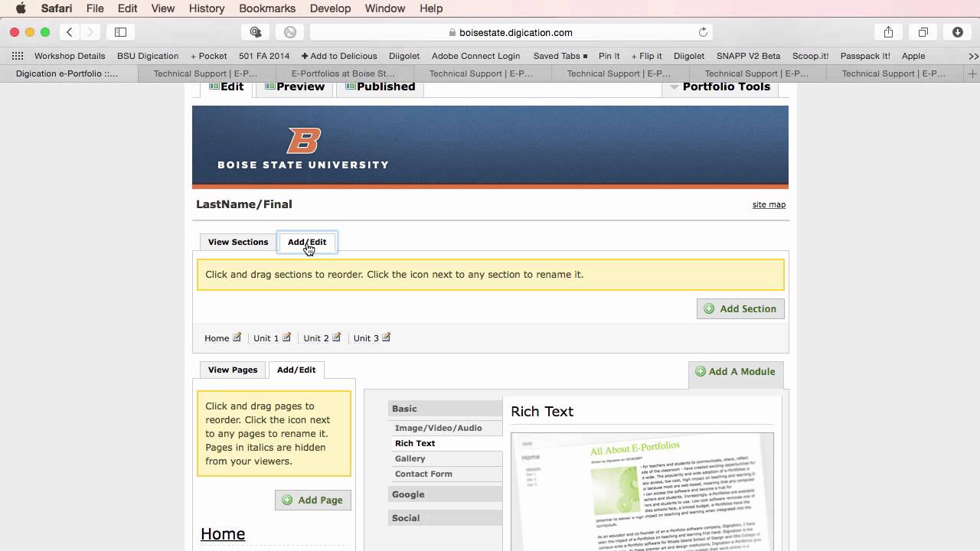Viewport: 980px width, 551px height.
Task: Click the + Add to Delicious bookmarklet
Action: (x=339, y=56)
